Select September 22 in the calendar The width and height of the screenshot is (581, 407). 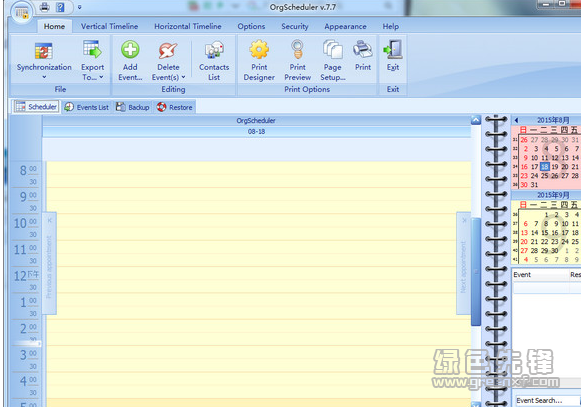point(544,242)
